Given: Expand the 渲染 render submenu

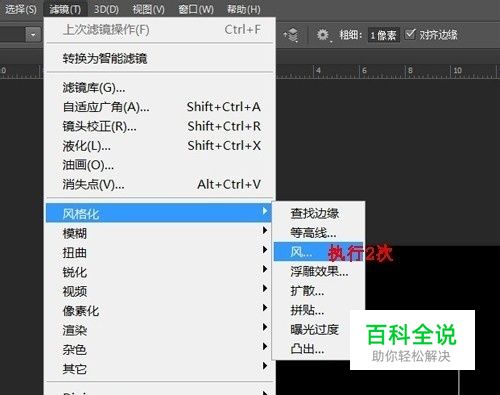Looking at the screenshot, I should 160,330.
